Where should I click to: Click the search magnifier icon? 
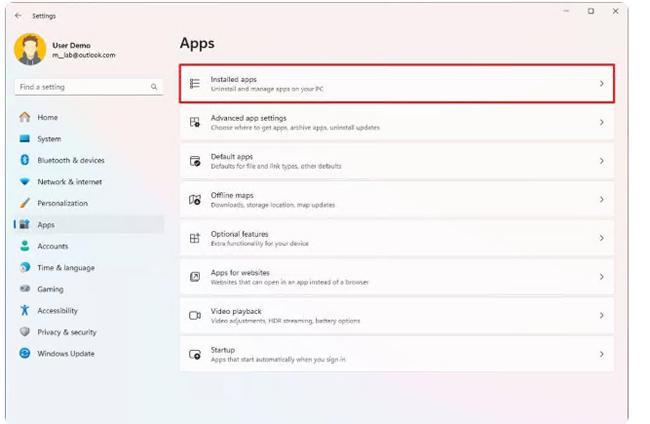pos(154,88)
